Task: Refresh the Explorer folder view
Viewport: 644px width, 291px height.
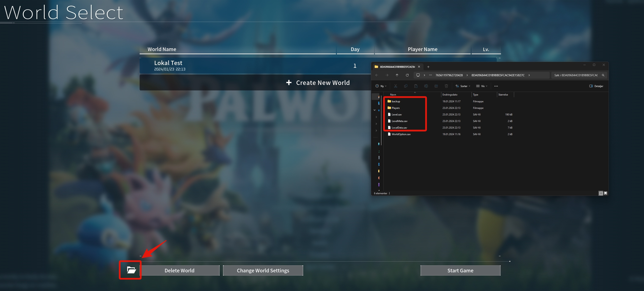Action: pyautogui.click(x=407, y=75)
